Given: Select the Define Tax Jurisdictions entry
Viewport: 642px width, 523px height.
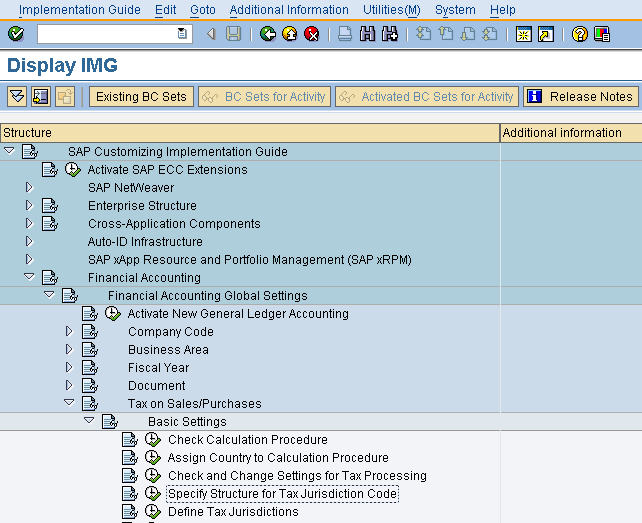Looking at the screenshot, I should [x=233, y=512].
